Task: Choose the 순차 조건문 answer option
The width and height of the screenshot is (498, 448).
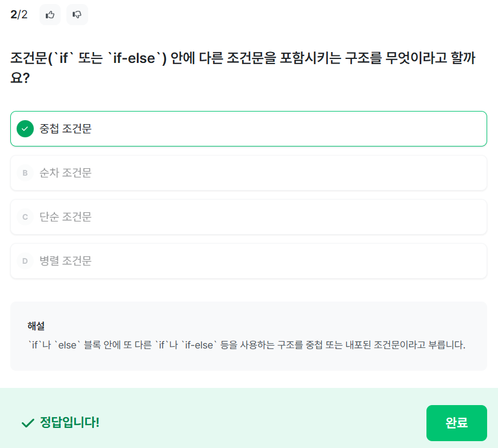Action: click(x=248, y=173)
